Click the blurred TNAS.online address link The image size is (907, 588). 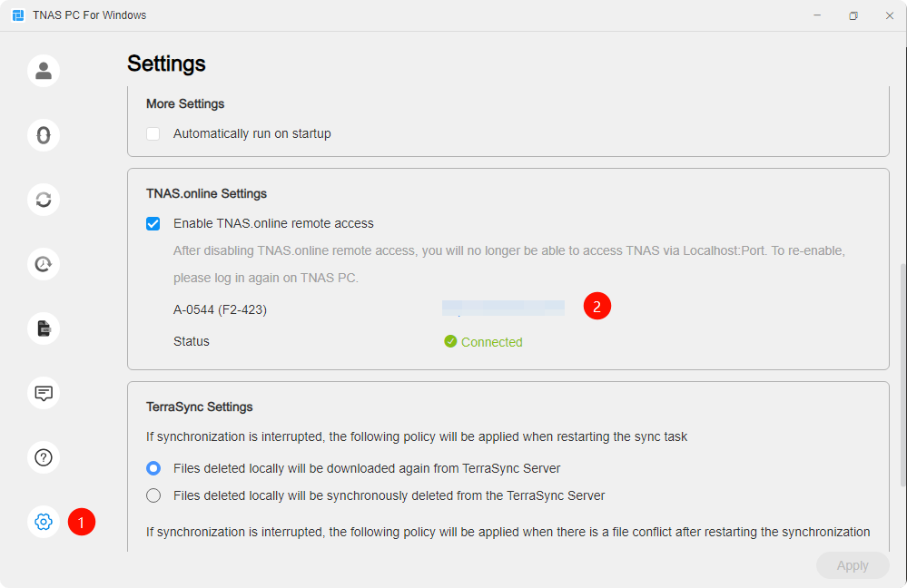(503, 309)
